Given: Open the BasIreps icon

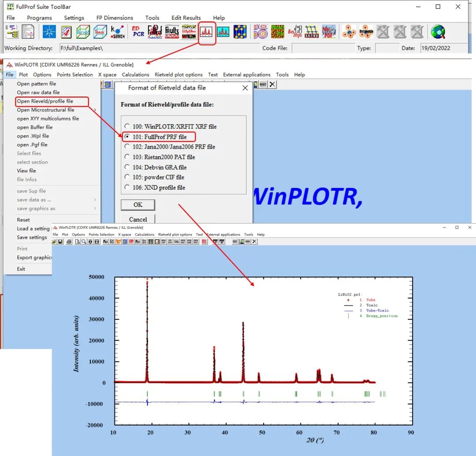Looking at the screenshot, I should click(294, 32).
